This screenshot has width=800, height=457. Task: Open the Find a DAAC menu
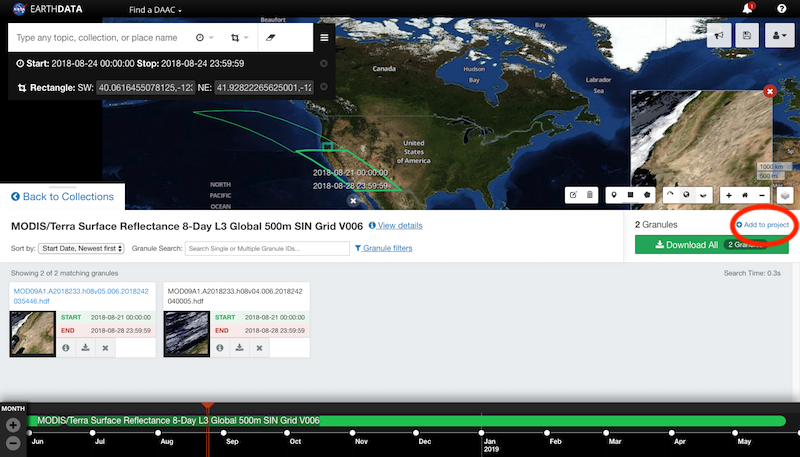coord(155,10)
